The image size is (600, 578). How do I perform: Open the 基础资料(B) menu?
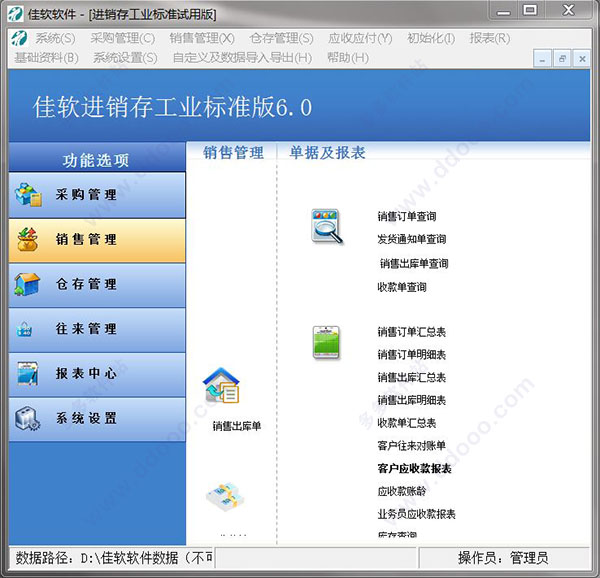[x=47, y=58]
